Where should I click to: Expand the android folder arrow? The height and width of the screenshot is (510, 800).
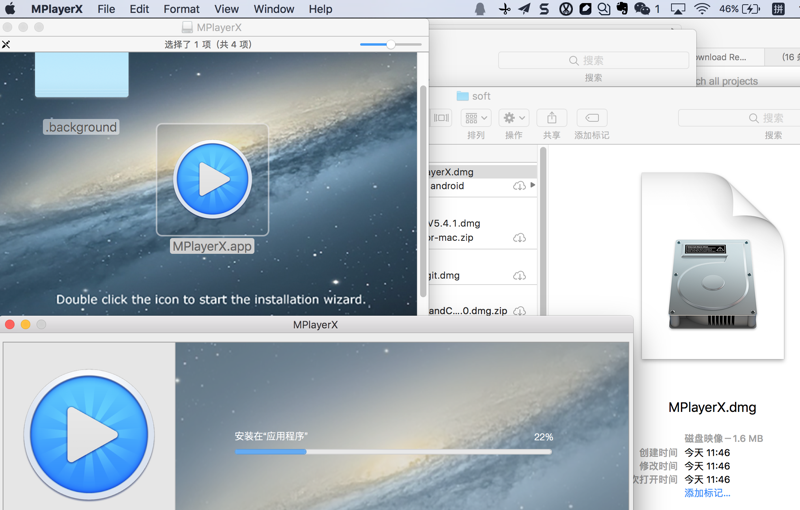(x=533, y=185)
